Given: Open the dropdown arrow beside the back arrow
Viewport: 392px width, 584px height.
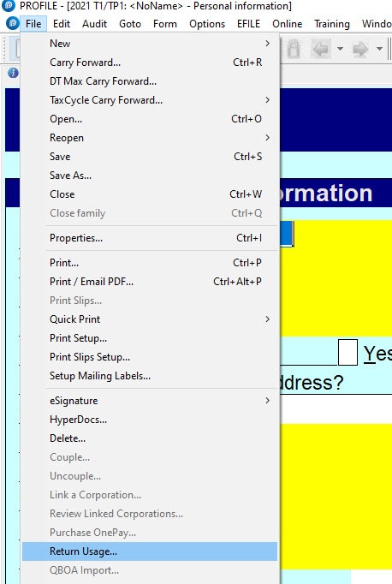Looking at the screenshot, I should click(x=340, y=49).
